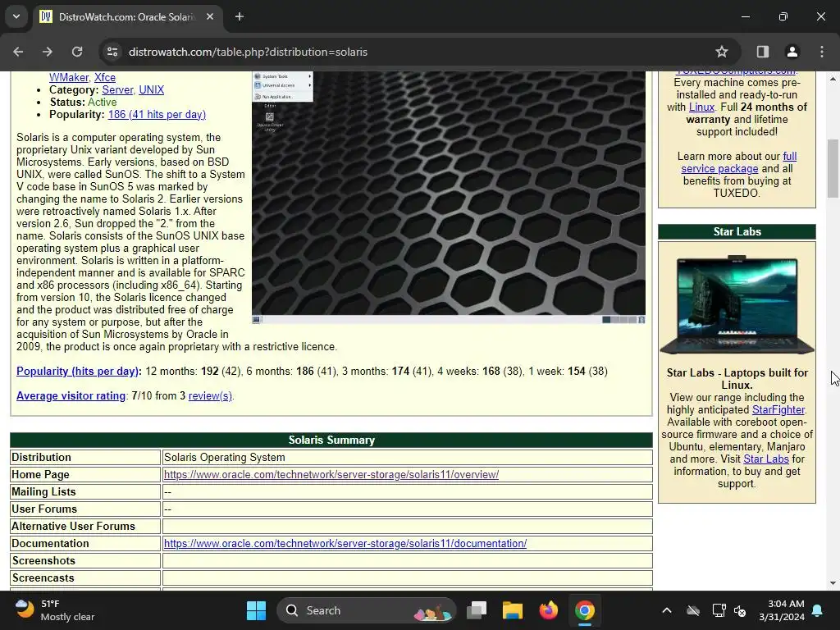Go back to previous page

(x=18, y=52)
